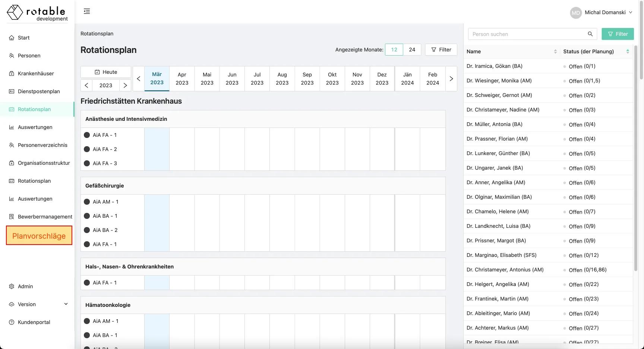Expand the Version submenu
Image resolution: width=644 pixels, height=349 pixels.
66,304
